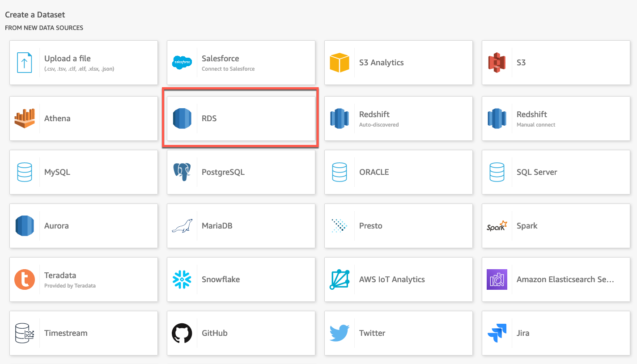Select Amazon Elasticsearch Service tile
The width and height of the screenshot is (637, 364).
click(x=556, y=279)
